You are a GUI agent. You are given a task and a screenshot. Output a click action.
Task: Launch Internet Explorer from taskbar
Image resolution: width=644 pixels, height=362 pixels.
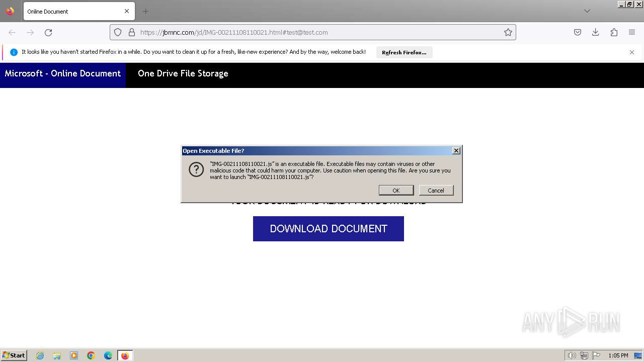40,355
